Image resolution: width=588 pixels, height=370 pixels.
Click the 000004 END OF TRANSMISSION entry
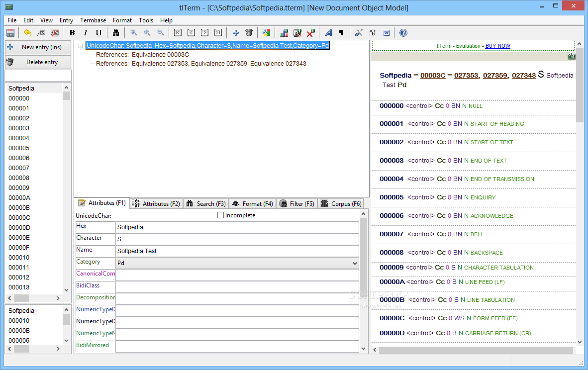(457, 179)
